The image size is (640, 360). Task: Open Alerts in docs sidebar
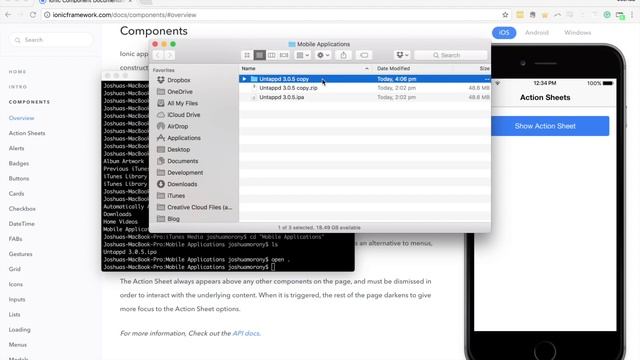[16, 148]
